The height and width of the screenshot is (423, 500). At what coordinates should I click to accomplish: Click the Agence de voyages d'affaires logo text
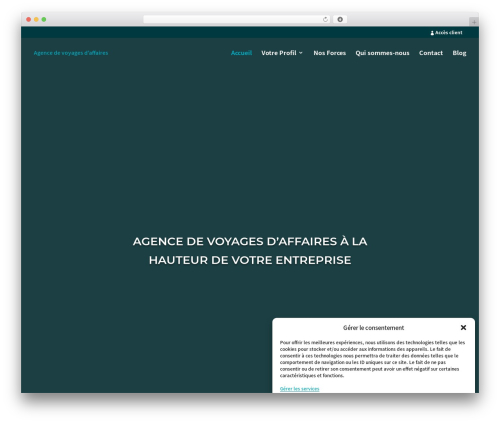coord(71,53)
